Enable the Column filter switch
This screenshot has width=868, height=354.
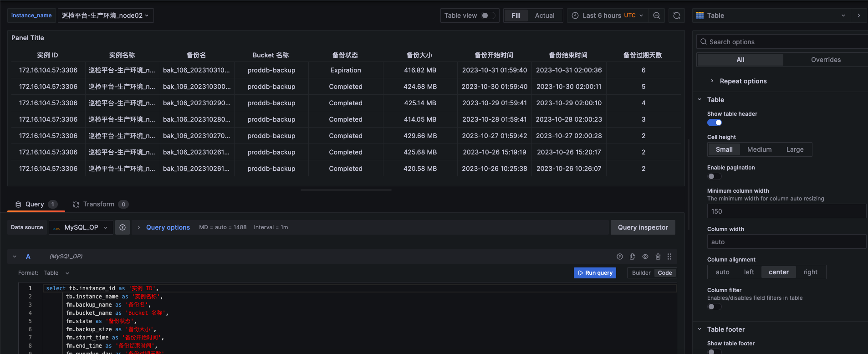[715, 307]
